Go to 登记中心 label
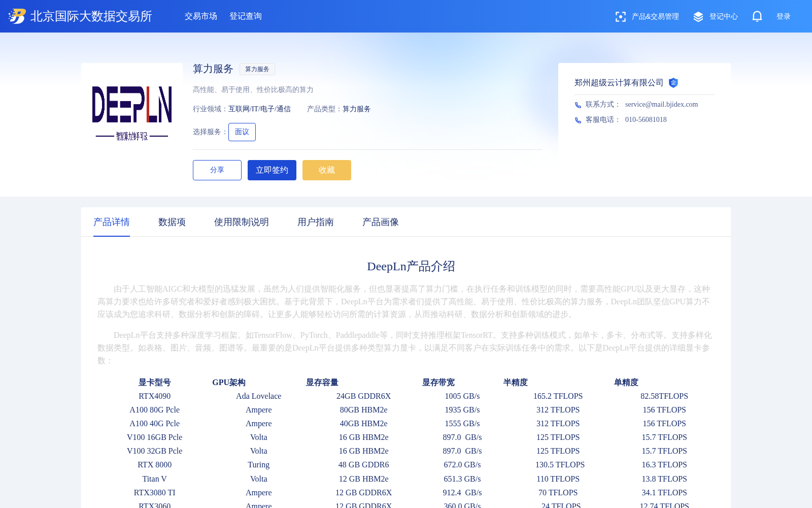This screenshot has height=508, width=812. (x=724, y=17)
